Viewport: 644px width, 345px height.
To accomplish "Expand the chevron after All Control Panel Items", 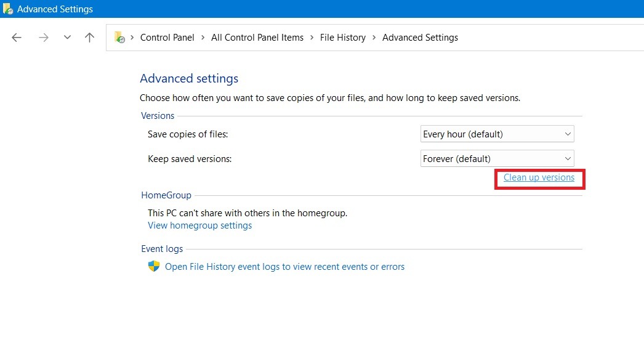I will pyautogui.click(x=312, y=38).
